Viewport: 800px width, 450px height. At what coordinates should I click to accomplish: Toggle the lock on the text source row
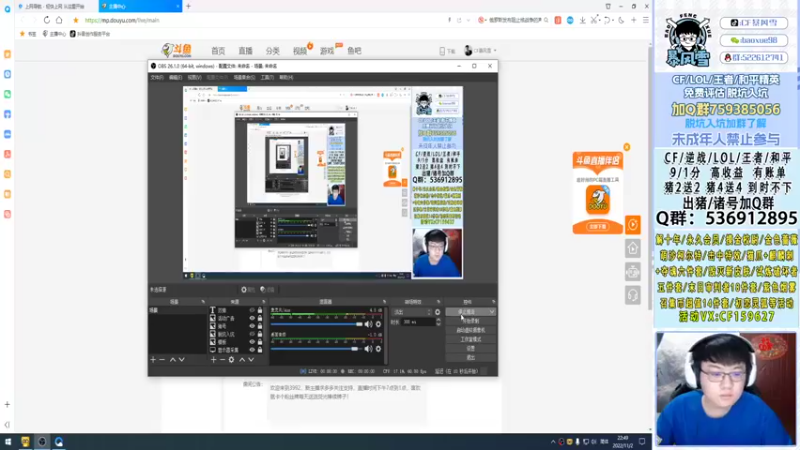[x=260, y=310]
